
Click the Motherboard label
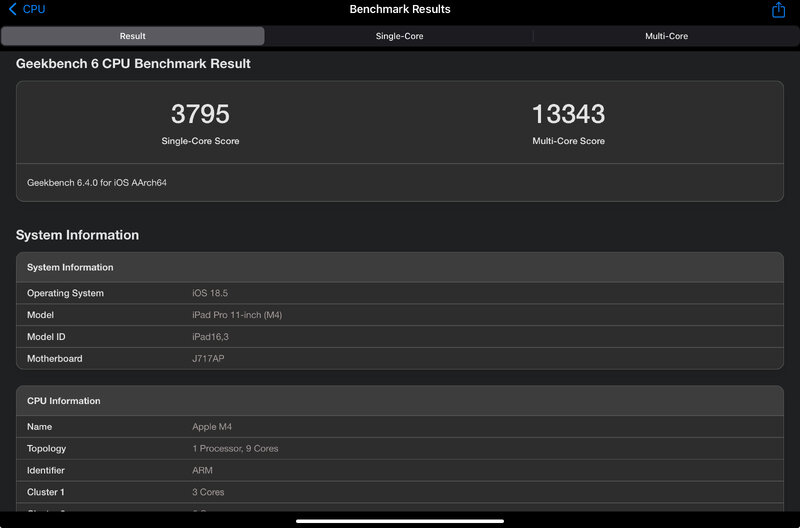(x=55, y=359)
